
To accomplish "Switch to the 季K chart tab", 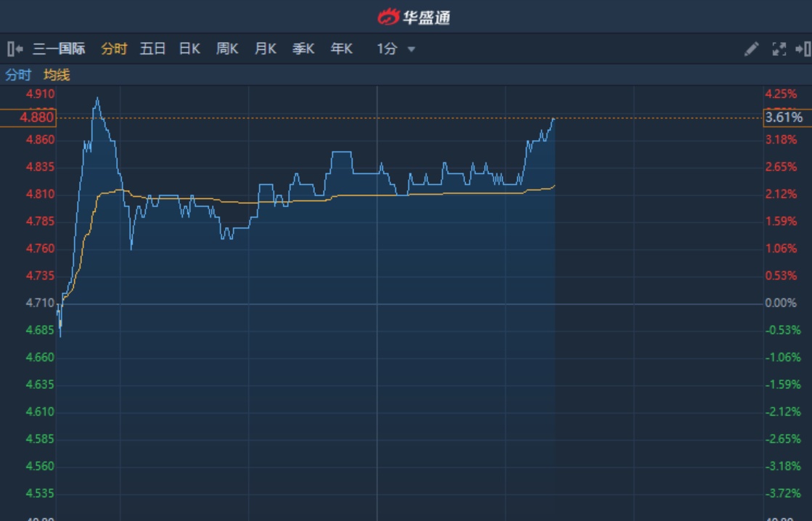I will coord(303,49).
